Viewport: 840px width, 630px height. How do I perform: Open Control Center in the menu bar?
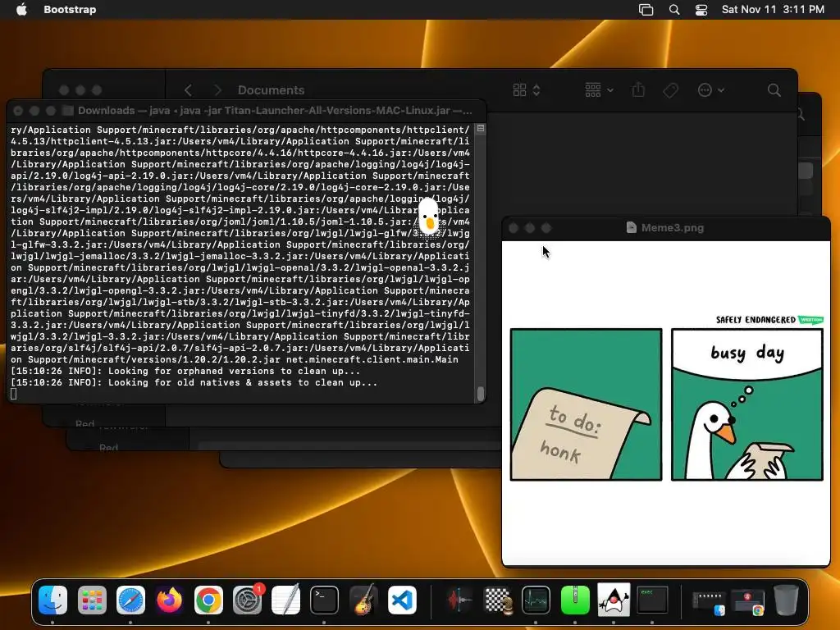click(x=701, y=10)
